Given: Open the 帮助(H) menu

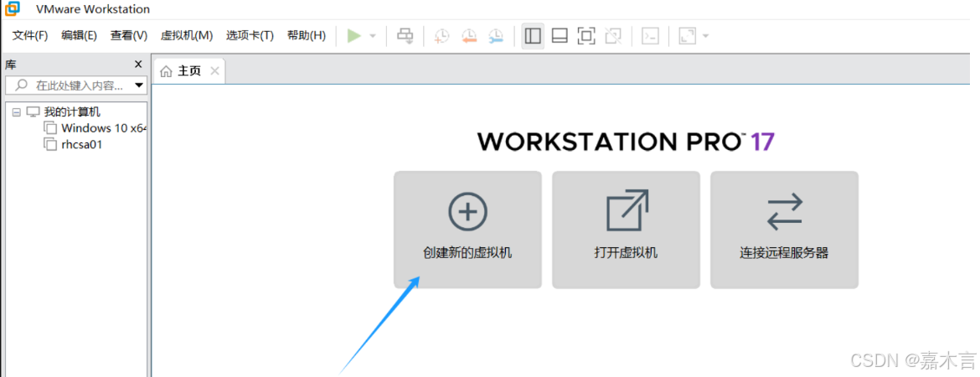Looking at the screenshot, I should 307,36.
